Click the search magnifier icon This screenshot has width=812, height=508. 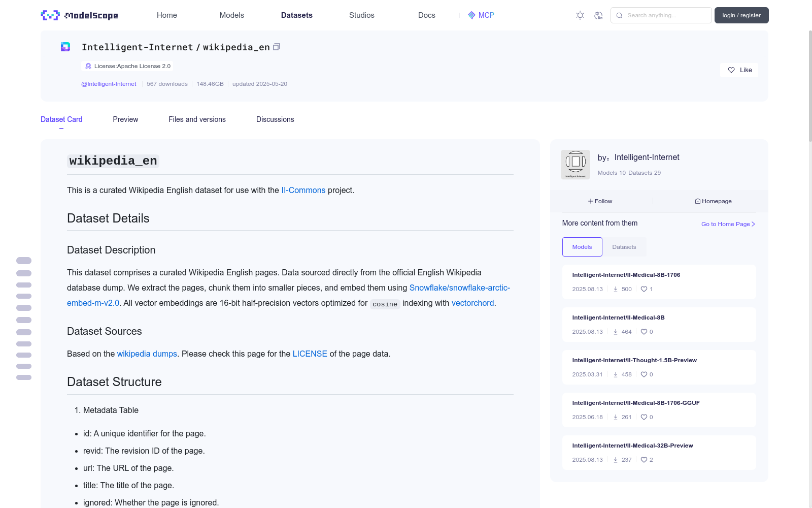point(620,15)
